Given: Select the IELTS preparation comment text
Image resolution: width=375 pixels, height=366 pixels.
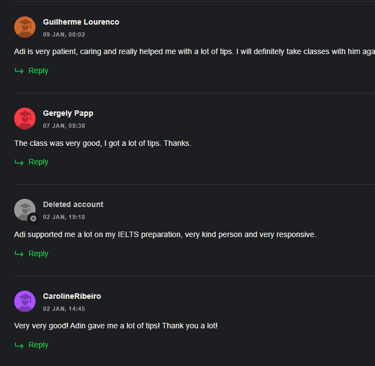Looking at the screenshot, I should 165,235.
